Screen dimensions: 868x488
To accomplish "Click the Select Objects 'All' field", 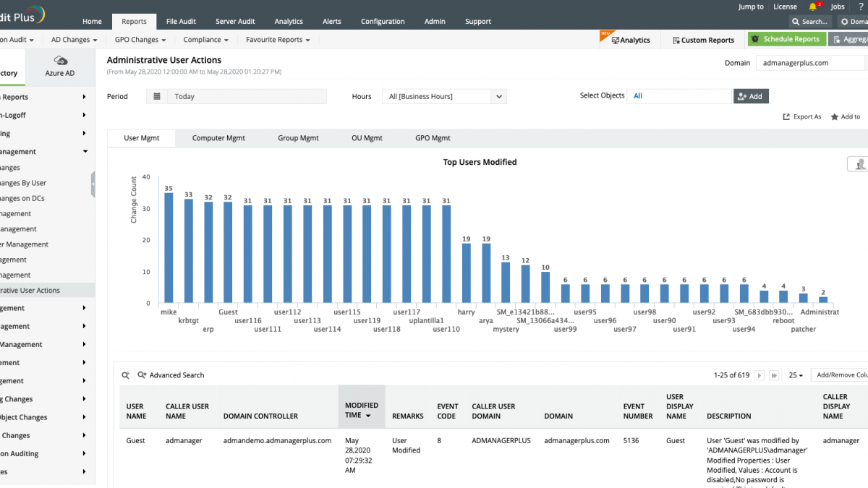I will click(x=680, y=96).
